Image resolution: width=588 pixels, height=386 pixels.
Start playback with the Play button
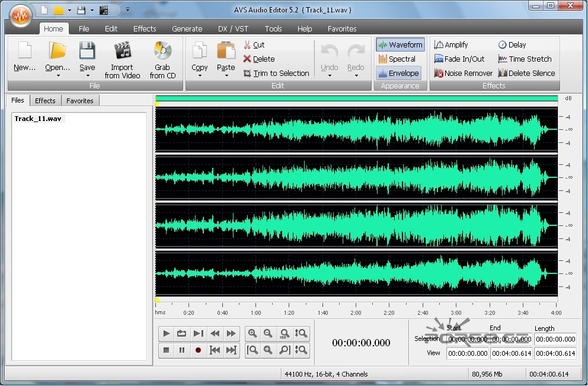coord(167,333)
